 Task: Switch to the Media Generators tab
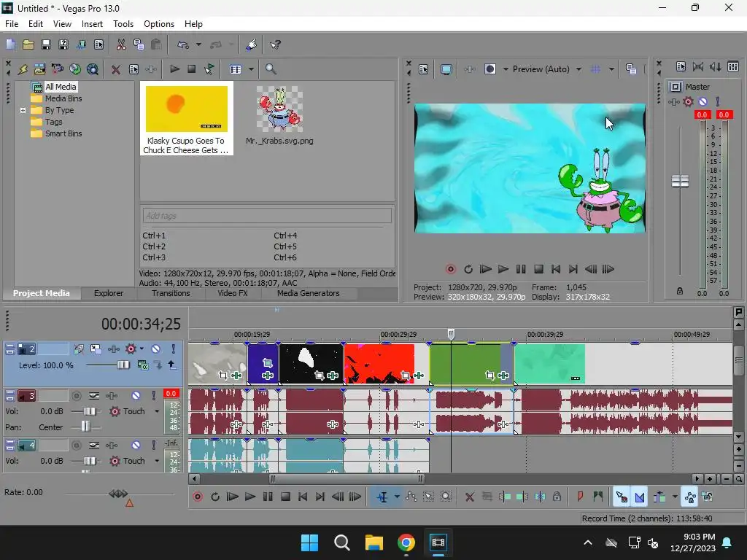coord(309,293)
